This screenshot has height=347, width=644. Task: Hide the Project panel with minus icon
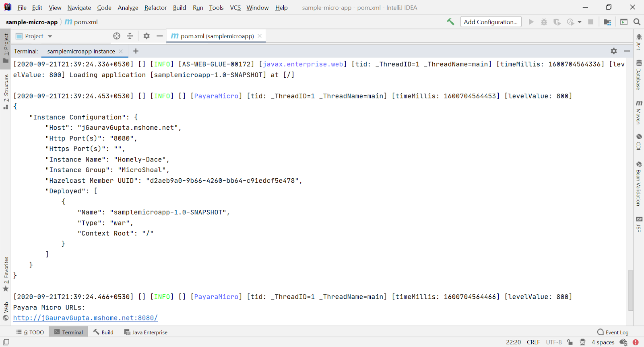(159, 36)
